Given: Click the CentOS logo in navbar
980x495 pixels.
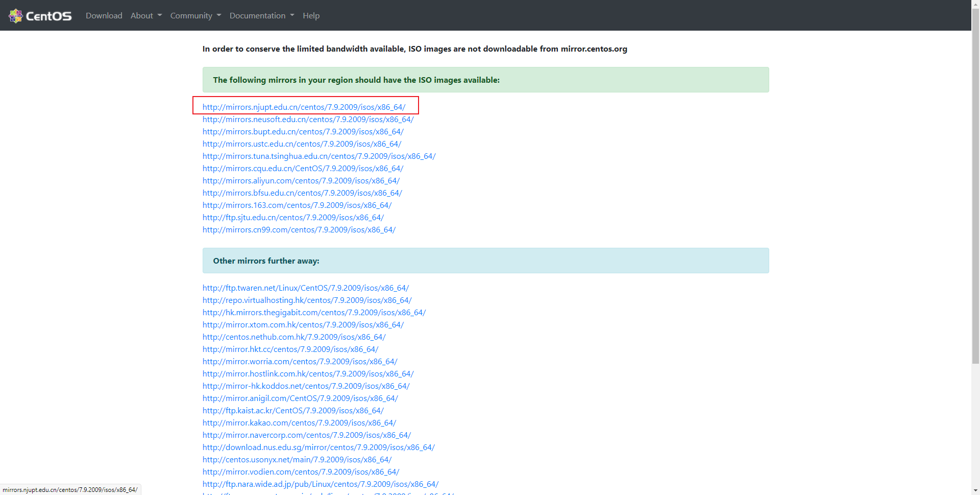Looking at the screenshot, I should click(40, 16).
